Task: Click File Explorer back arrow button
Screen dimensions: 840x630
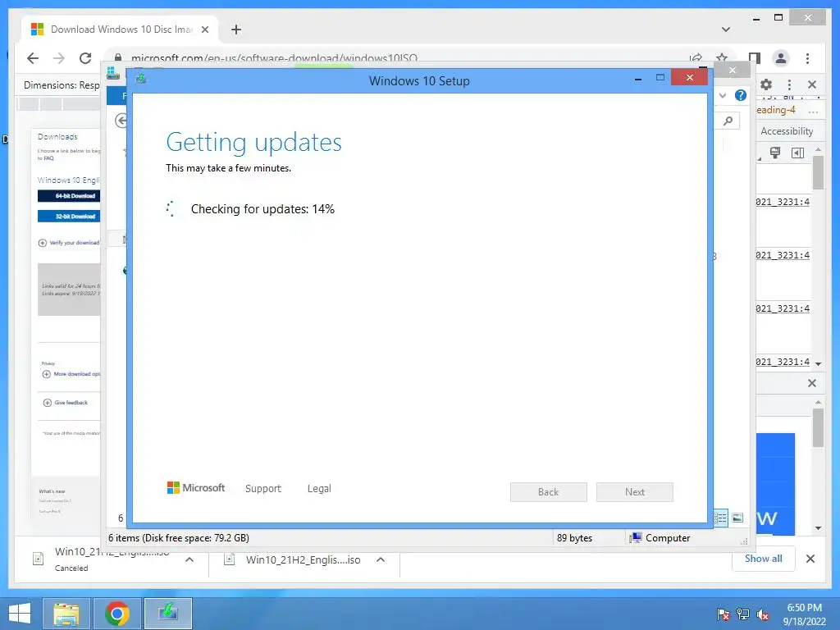Action: pos(121,121)
